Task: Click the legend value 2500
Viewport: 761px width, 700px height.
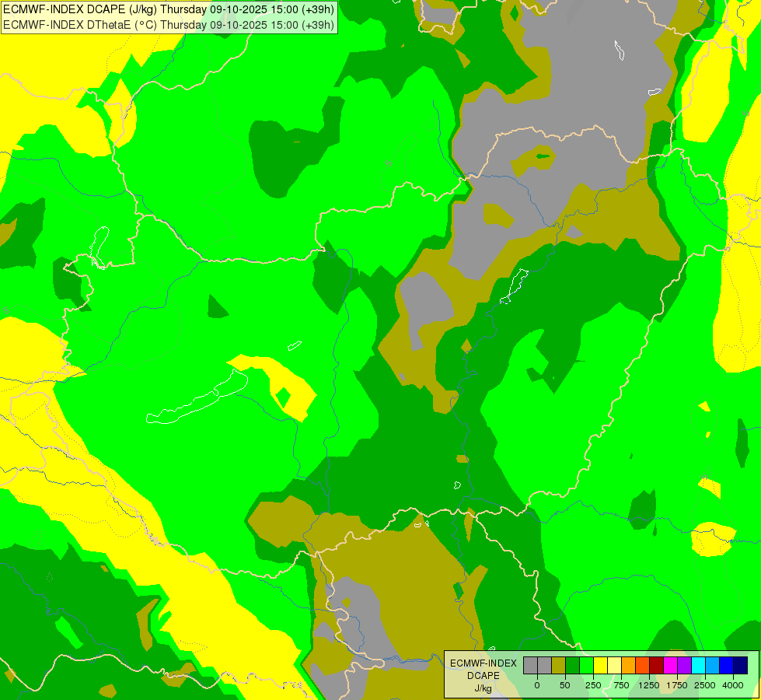Action: point(705,685)
